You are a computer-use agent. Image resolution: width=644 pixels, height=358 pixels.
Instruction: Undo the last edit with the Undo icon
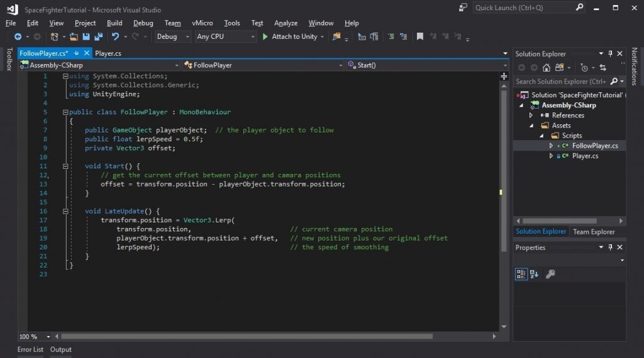point(115,36)
